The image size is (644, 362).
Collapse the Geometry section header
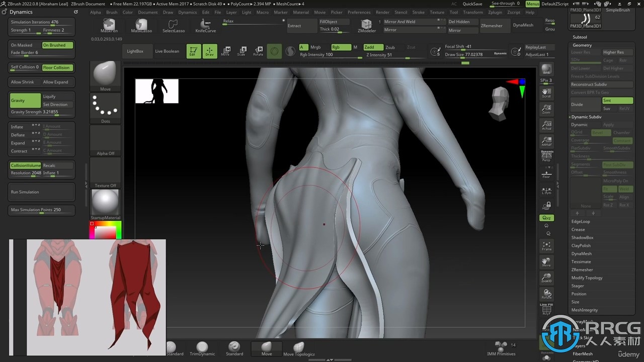pos(582,45)
